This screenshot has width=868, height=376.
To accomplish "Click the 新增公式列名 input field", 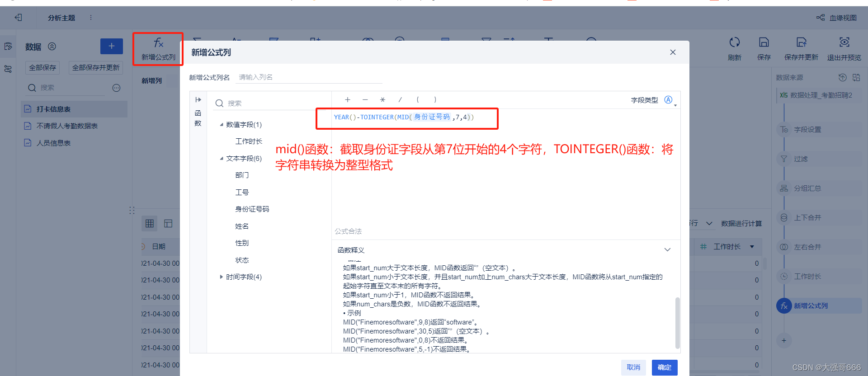I will pos(309,77).
